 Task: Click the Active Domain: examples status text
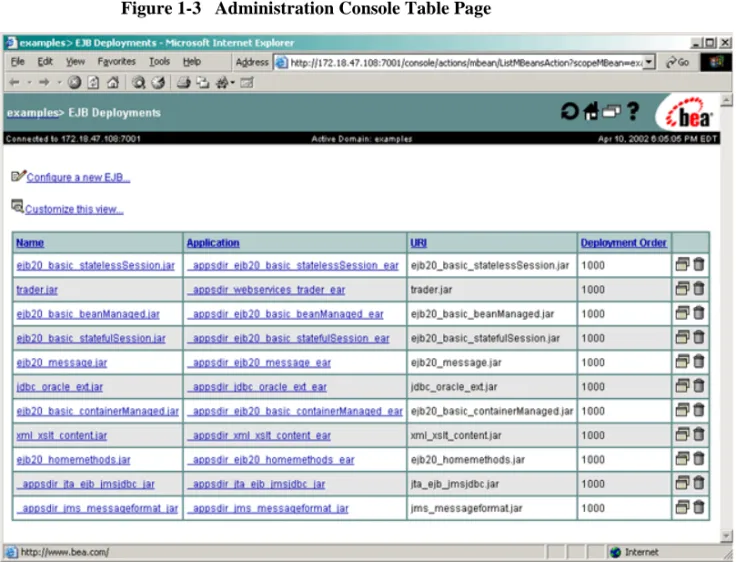(x=361, y=139)
